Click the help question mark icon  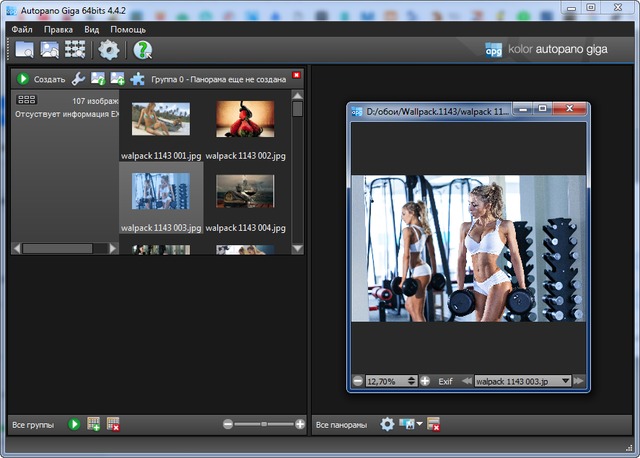[143, 50]
